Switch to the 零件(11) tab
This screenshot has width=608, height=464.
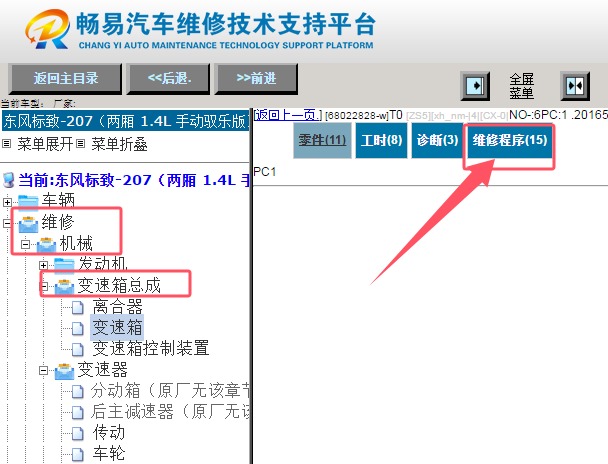click(x=322, y=140)
